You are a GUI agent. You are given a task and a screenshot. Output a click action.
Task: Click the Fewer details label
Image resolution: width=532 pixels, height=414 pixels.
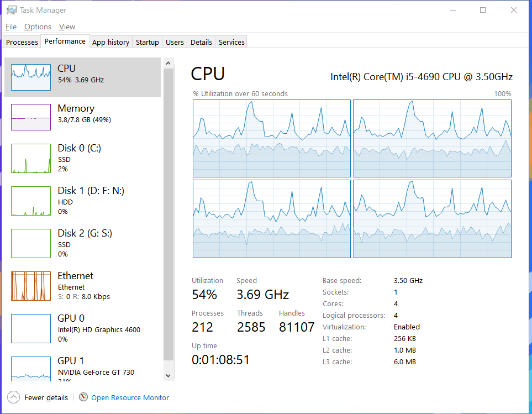pos(46,397)
